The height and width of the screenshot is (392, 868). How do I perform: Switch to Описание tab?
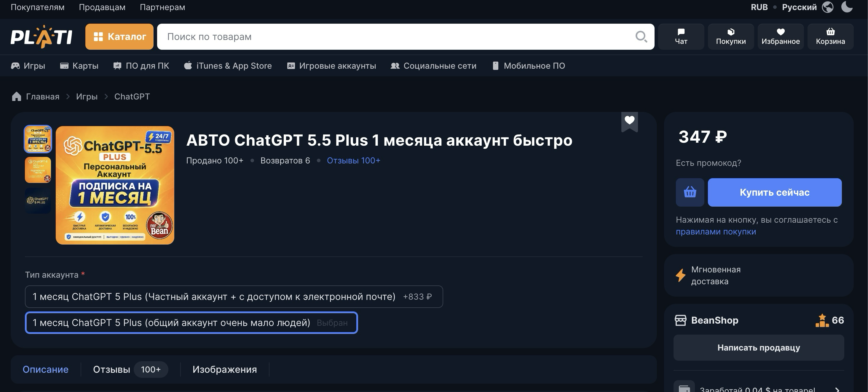point(45,369)
